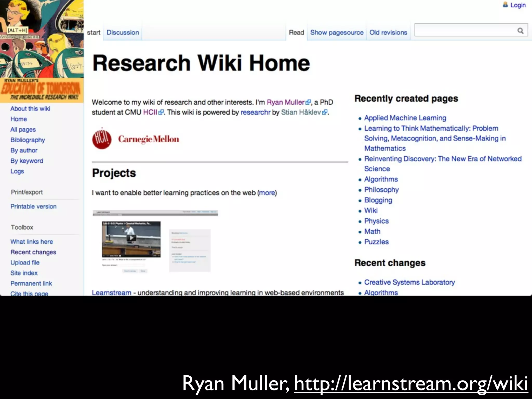
Task: Open the Learnstream link
Action: (111, 292)
